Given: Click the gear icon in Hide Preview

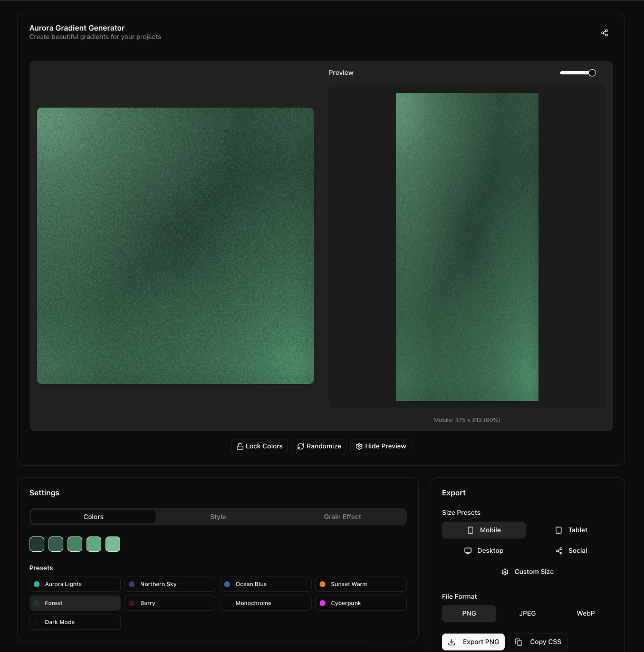Looking at the screenshot, I should (359, 446).
